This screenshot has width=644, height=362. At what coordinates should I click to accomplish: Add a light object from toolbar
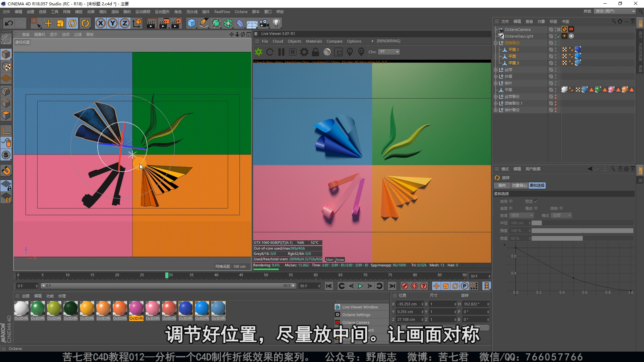coord(276,23)
